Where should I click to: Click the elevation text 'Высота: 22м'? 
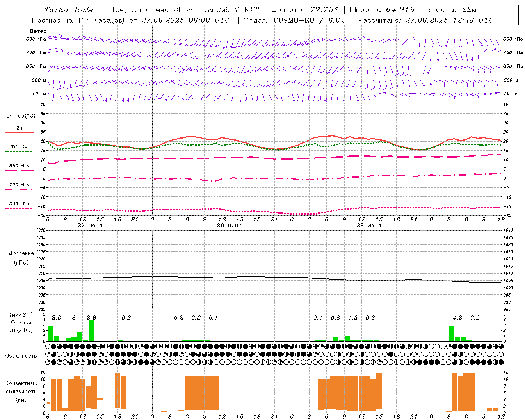tap(451, 10)
